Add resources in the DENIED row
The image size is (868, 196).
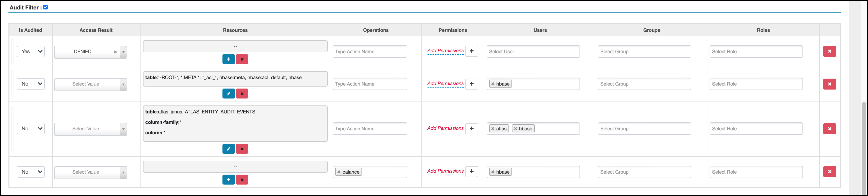click(228, 59)
